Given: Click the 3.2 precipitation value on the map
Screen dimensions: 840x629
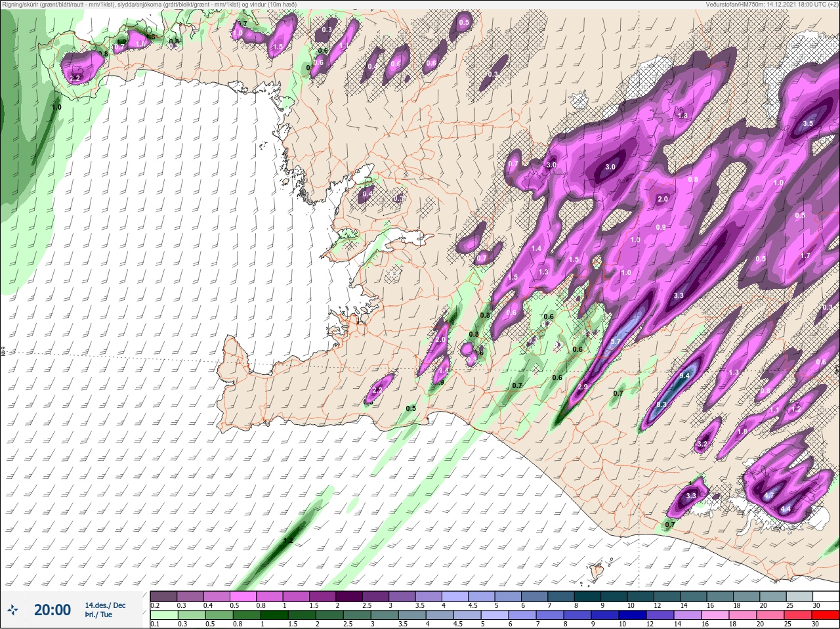Looking at the screenshot, I should coord(702,445).
